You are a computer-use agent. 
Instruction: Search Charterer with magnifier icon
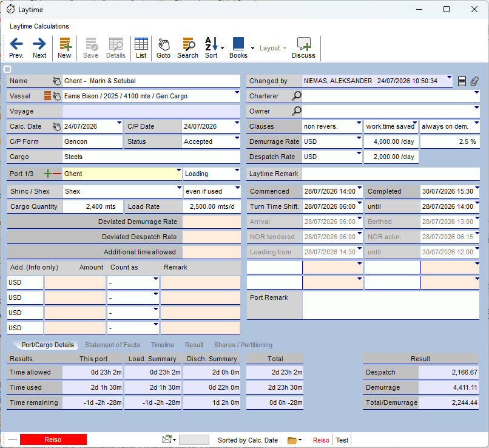pos(297,96)
